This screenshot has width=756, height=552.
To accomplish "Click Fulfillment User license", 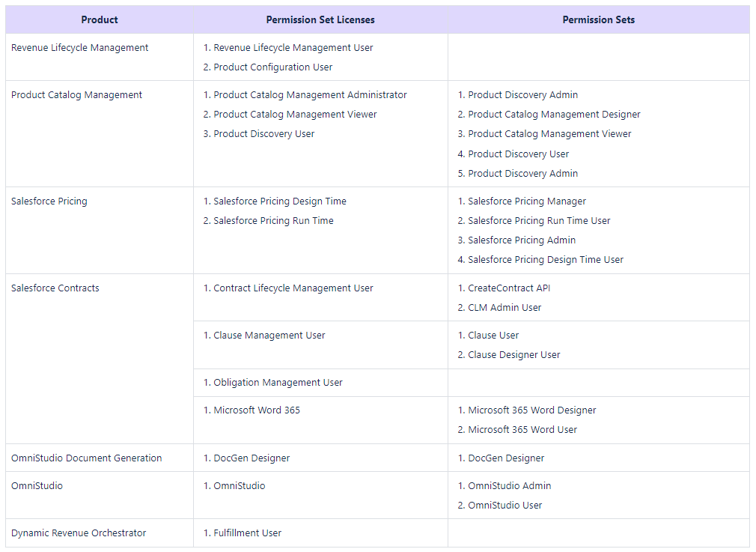I will click(247, 533).
